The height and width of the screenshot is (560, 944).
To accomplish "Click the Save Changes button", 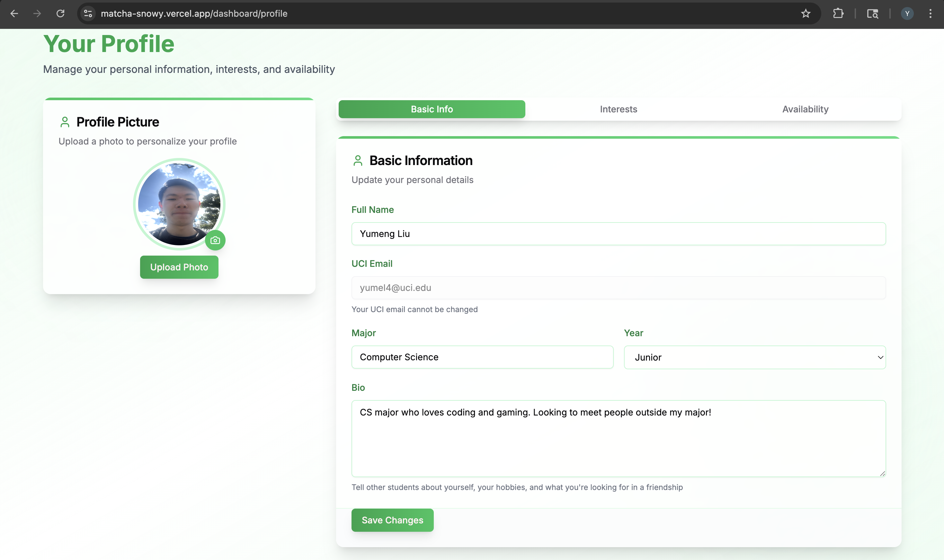I will 392,520.
